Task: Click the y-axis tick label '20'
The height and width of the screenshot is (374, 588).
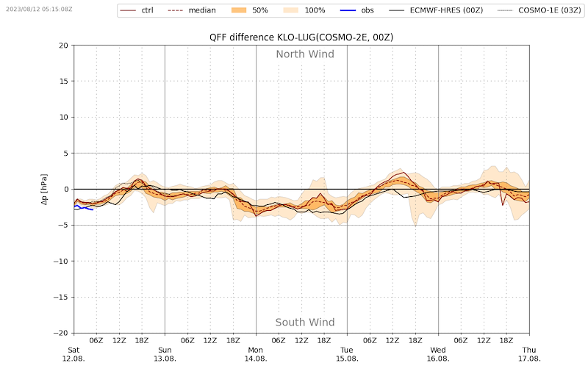Action: [64, 46]
